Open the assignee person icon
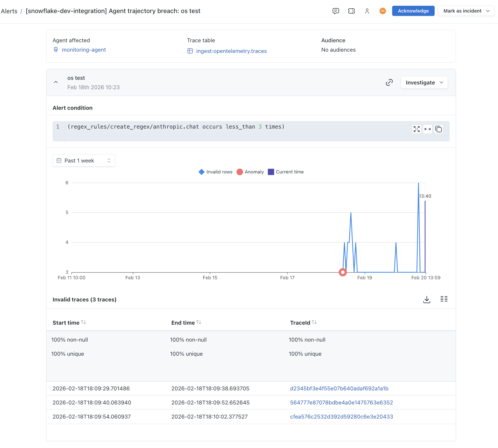Viewport: 498px width, 448px height. [367, 11]
